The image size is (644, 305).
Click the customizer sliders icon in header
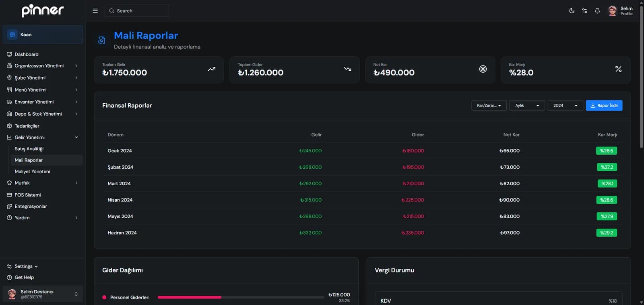pos(584,11)
